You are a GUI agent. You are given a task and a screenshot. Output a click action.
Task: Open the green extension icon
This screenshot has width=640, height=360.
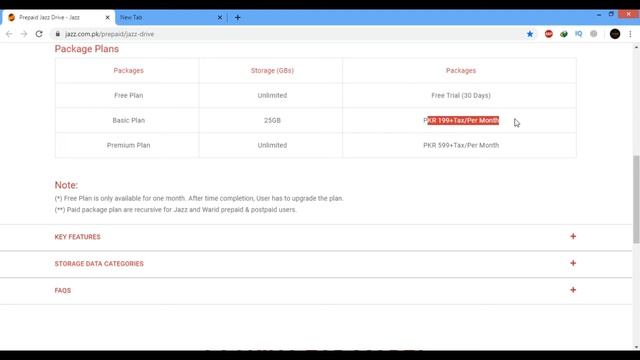coord(564,34)
